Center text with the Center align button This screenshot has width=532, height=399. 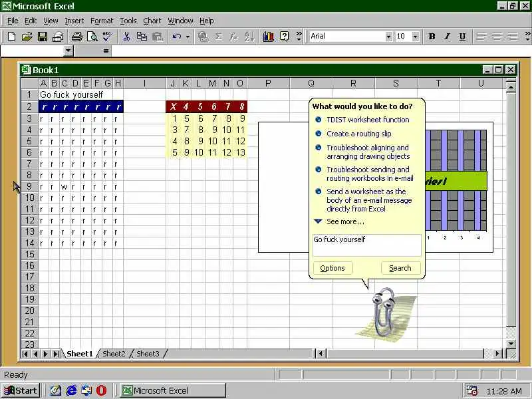tap(497, 37)
